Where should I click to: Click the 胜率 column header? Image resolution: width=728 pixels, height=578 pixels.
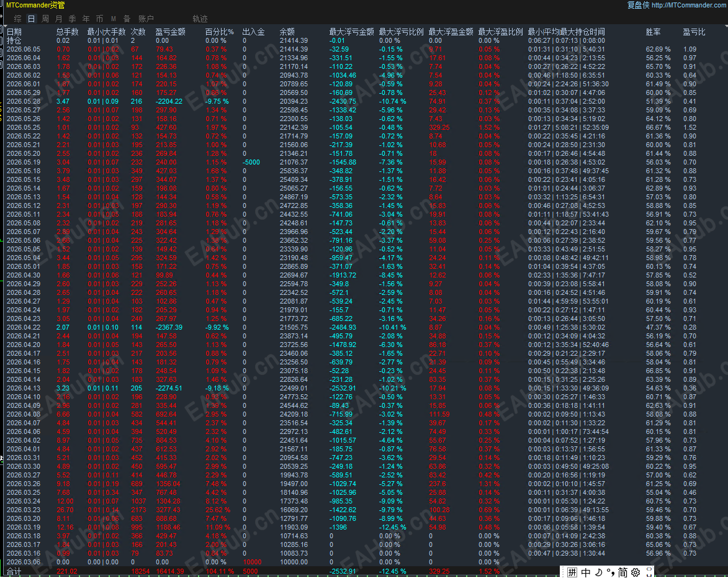click(x=654, y=32)
